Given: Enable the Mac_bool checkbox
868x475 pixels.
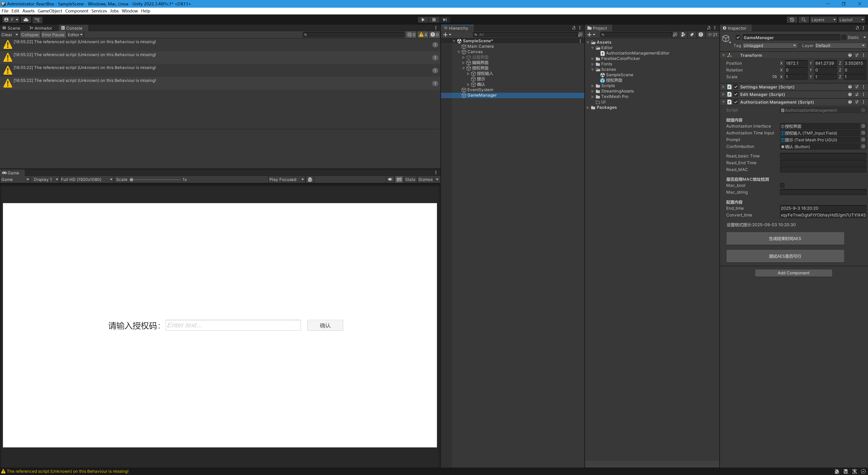Looking at the screenshot, I should tap(782, 185).
